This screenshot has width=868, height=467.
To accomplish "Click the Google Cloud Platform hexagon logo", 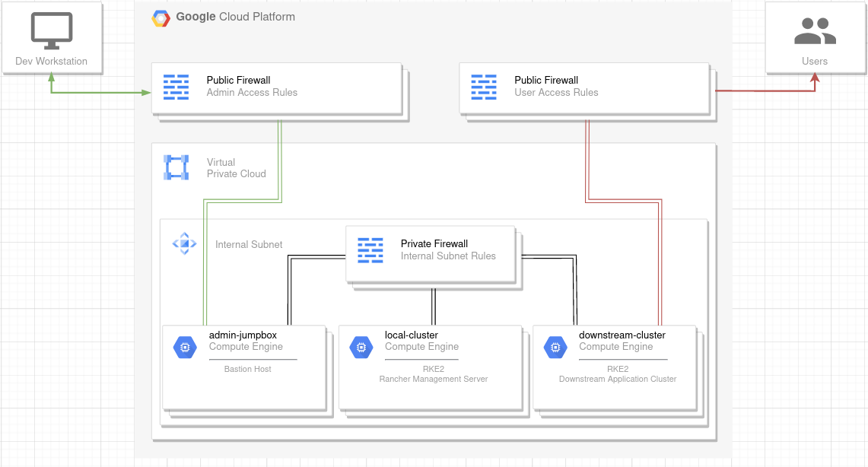I will tap(161, 18).
